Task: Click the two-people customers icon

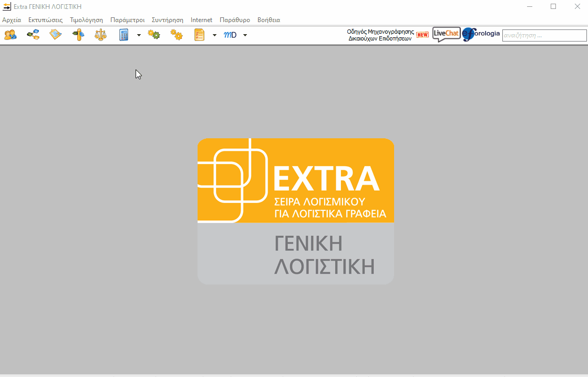Action: tap(11, 35)
